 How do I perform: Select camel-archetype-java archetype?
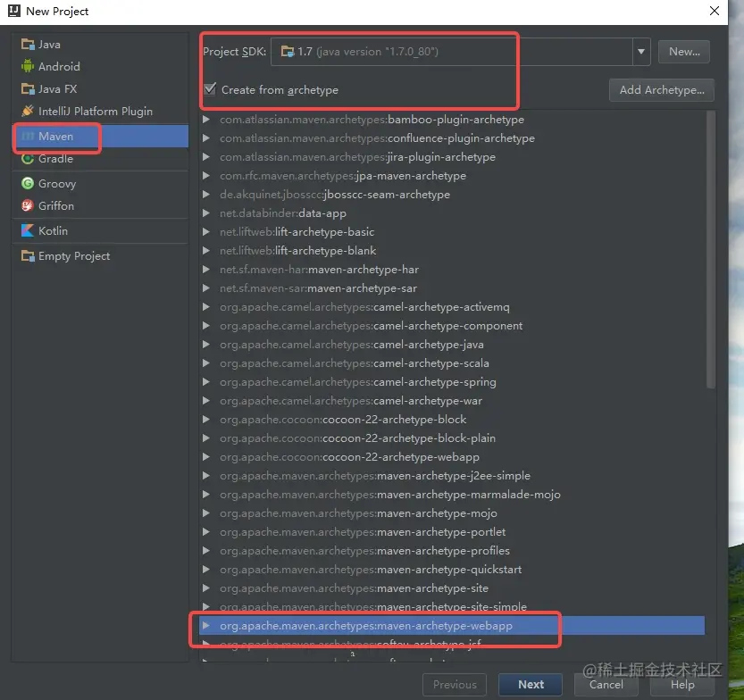452,345
